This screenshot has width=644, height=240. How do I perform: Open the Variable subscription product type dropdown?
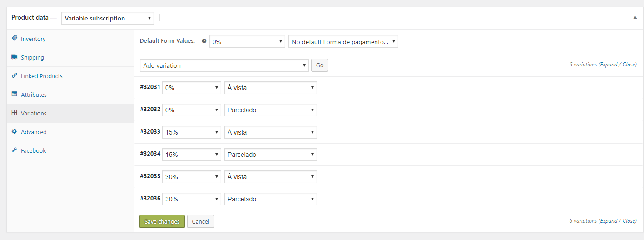108,18
